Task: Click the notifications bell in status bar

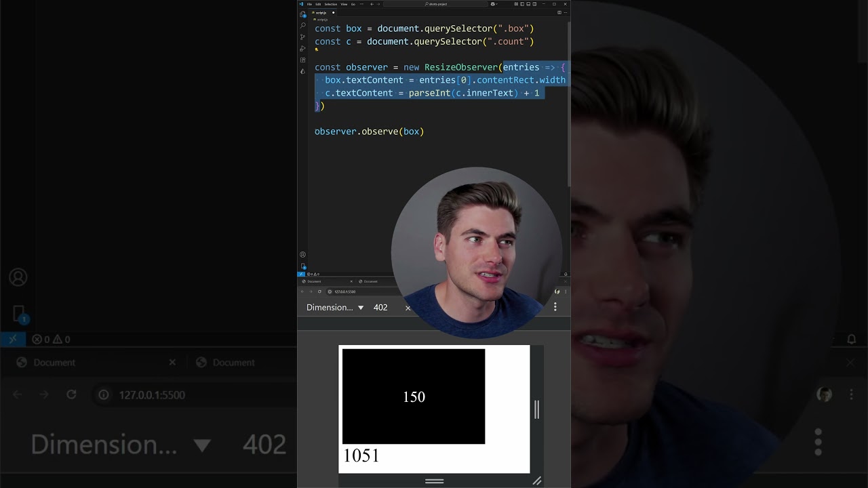Action: [566, 274]
